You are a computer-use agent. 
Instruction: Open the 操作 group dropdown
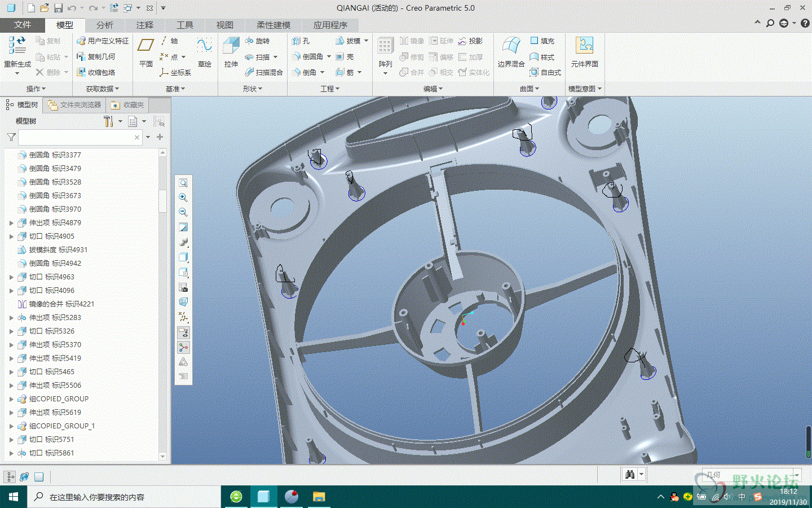[x=36, y=89]
